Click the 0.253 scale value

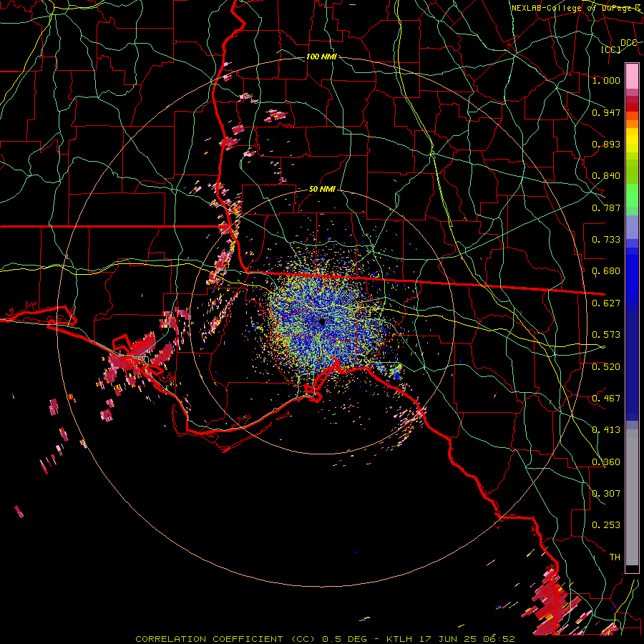click(x=606, y=525)
